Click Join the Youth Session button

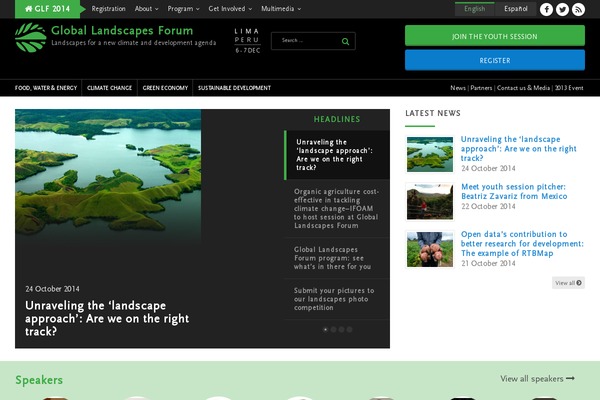495,36
